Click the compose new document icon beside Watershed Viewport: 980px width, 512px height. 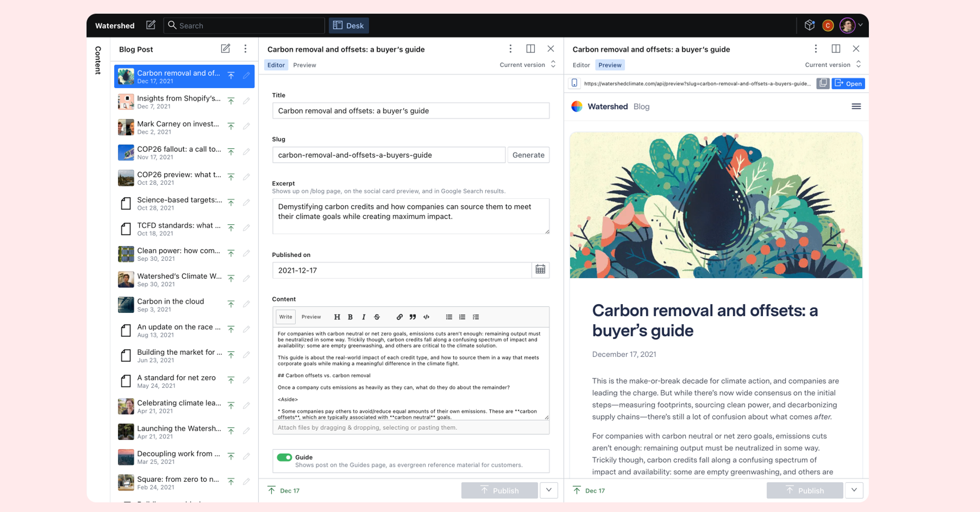tap(151, 25)
